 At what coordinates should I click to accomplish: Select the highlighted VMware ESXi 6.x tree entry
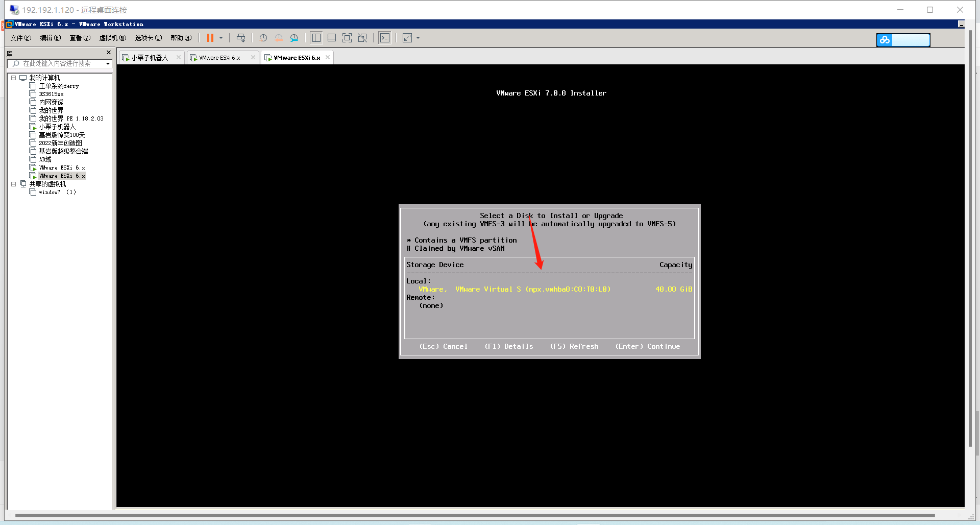pos(62,176)
